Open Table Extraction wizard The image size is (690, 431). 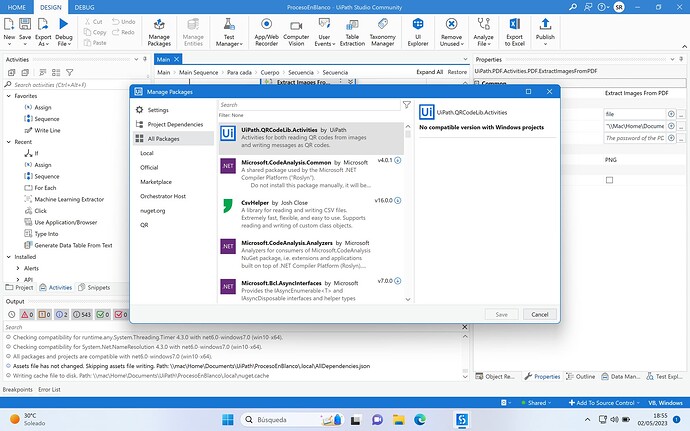pyautogui.click(x=352, y=32)
